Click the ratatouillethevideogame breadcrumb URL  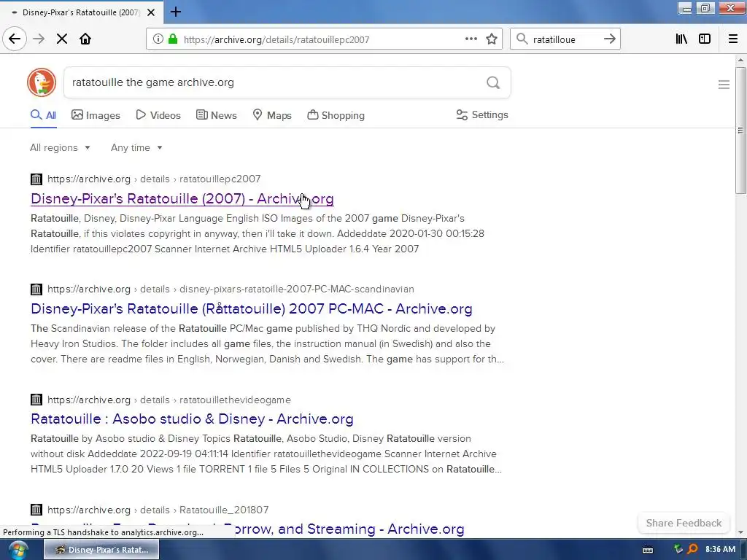coord(169,400)
